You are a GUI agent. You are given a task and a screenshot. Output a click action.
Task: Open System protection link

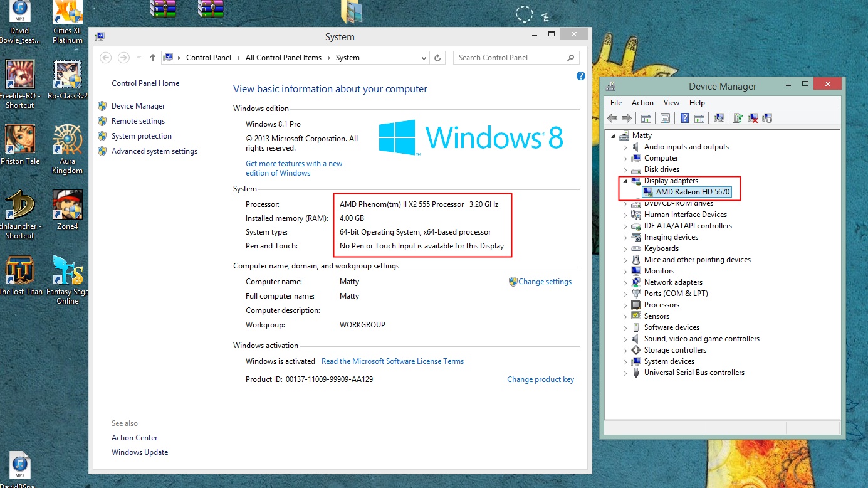click(142, 136)
